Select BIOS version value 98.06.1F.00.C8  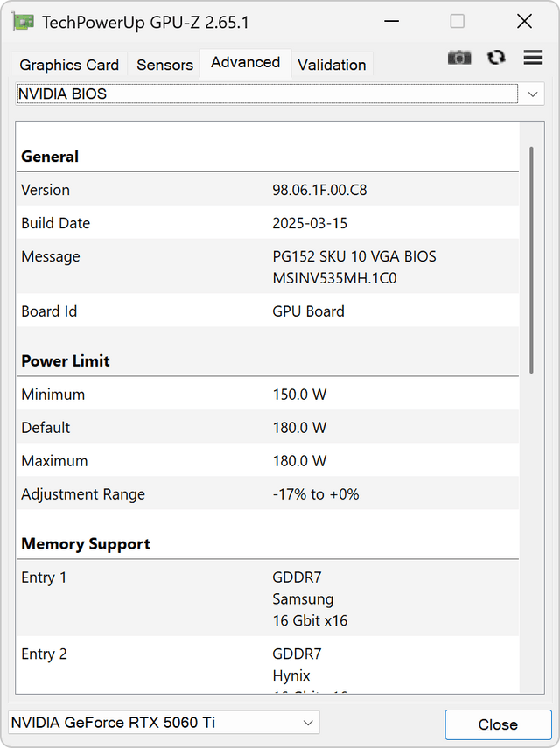point(319,190)
